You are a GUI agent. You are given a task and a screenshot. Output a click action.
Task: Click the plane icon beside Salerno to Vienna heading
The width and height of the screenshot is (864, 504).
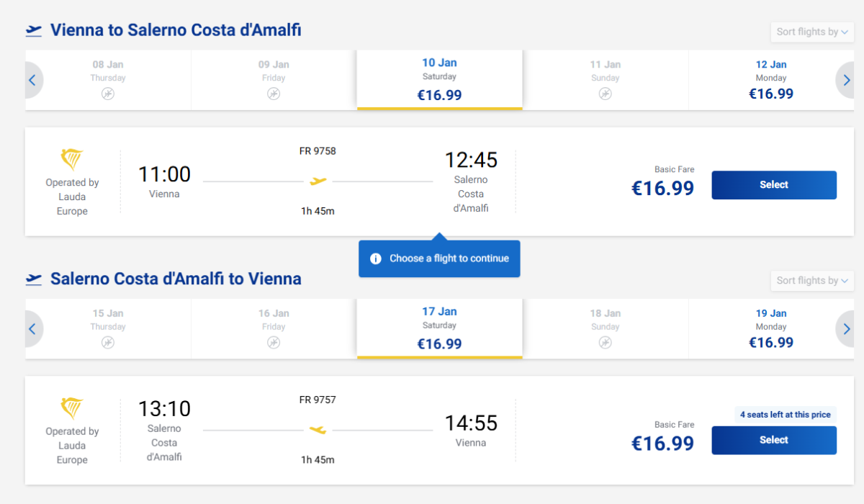[x=34, y=279]
